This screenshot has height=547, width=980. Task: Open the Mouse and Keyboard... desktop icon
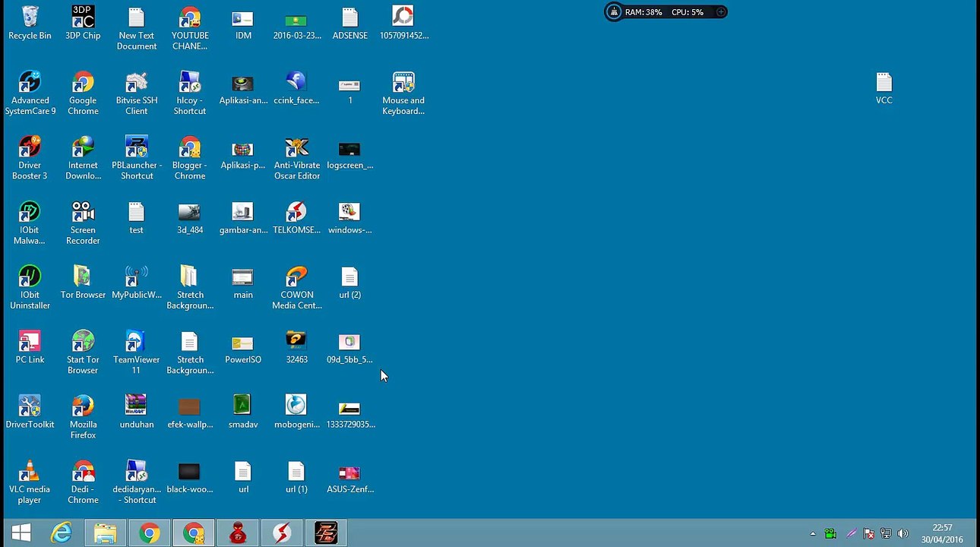[403, 93]
